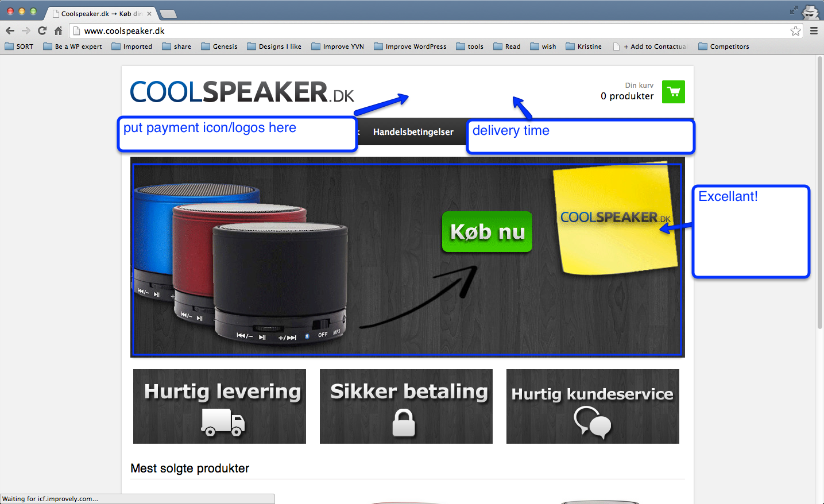Click the incognito spy icon
824x504 pixels.
click(810, 11)
